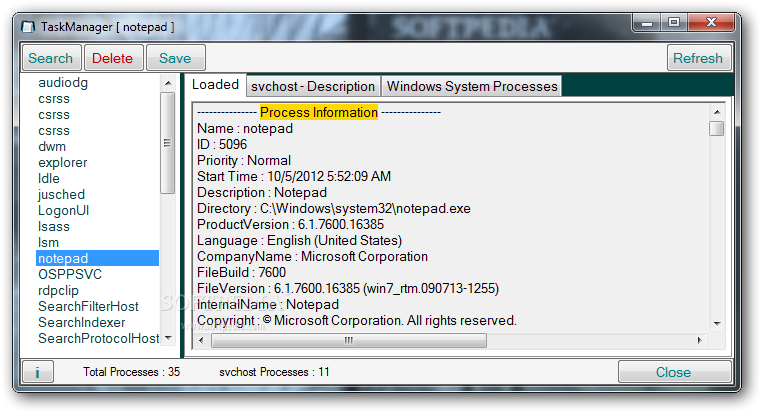
Task: Close the TaskManager with Close button
Action: click(x=674, y=372)
